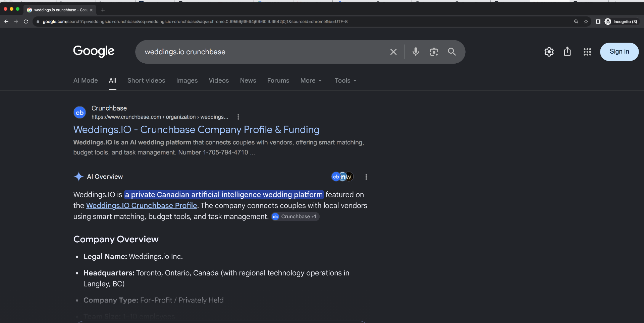Click the share icon next to settings

(567, 51)
